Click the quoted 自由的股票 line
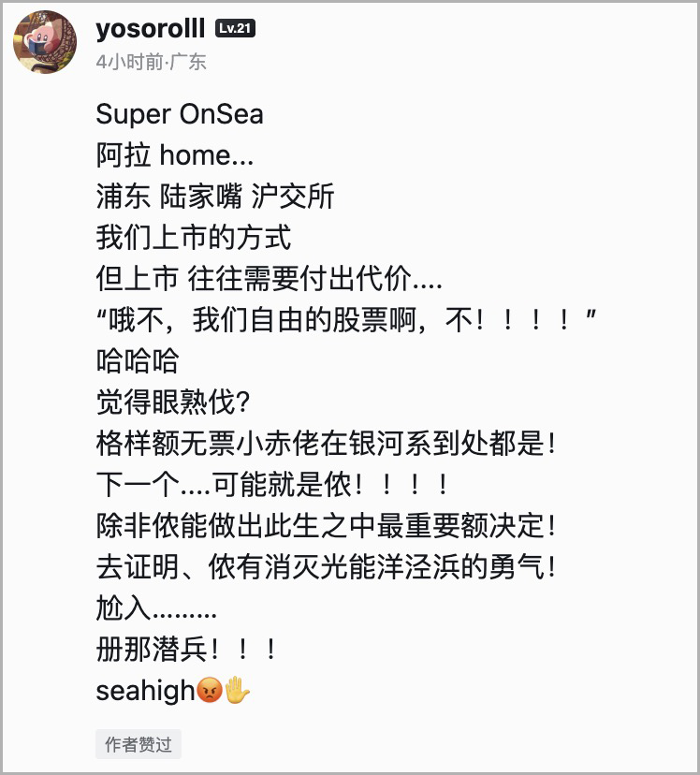 pyautogui.click(x=346, y=320)
